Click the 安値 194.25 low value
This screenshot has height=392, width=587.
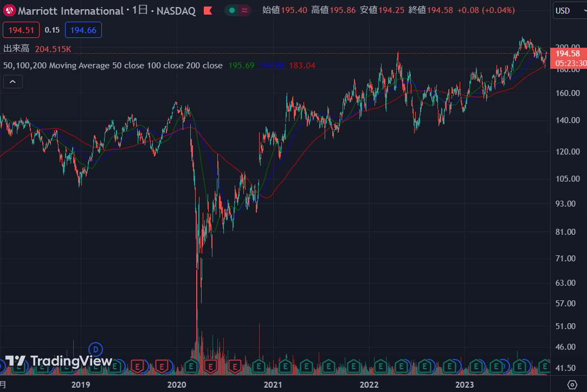382,10
